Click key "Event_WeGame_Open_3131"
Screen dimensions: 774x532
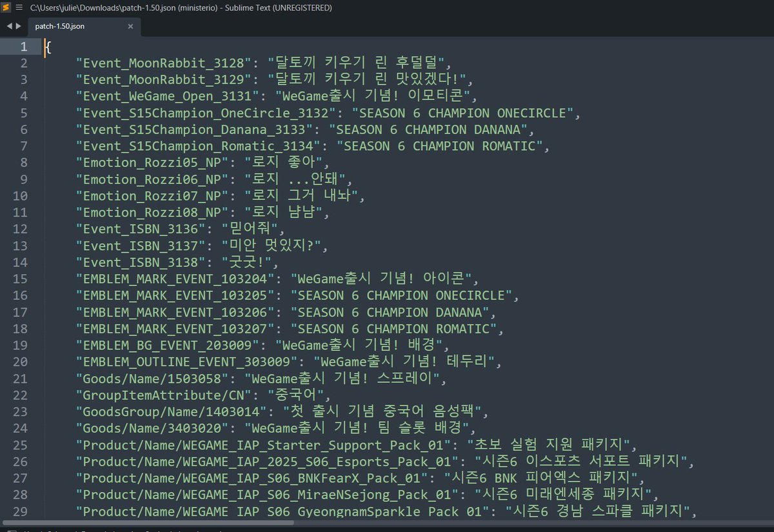click(x=167, y=96)
